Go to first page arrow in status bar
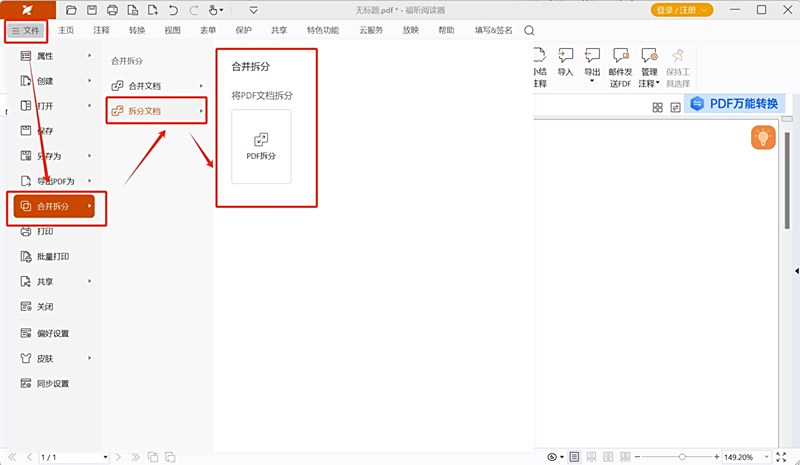Screen dimensions: 800x465 coord(12,457)
